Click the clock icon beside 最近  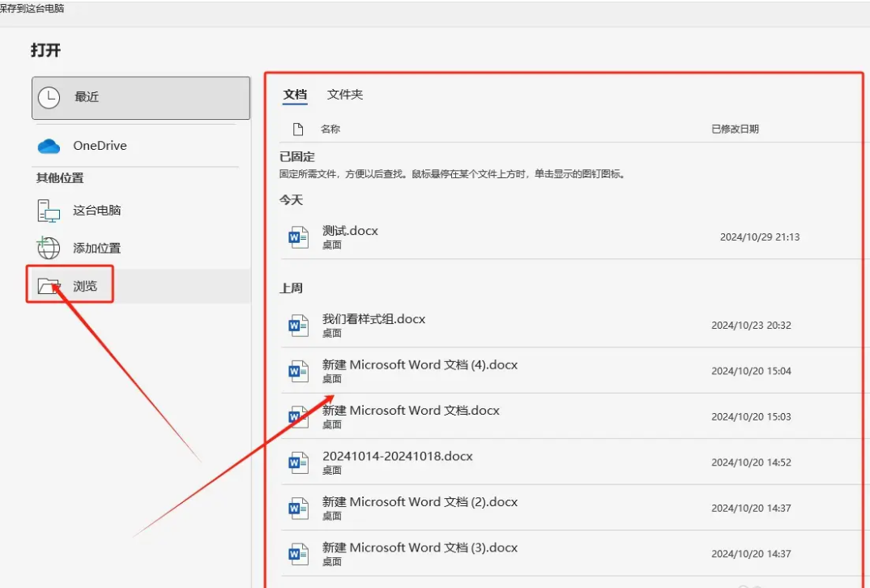(49, 97)
